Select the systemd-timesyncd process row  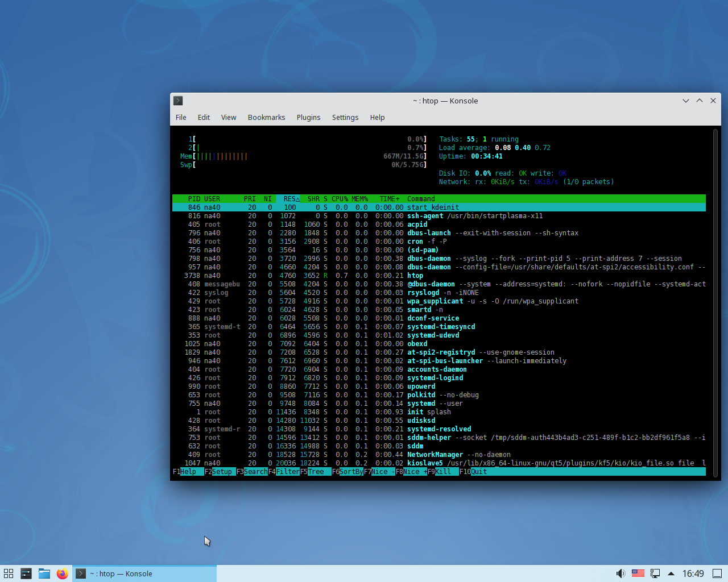click(x=439, y=327)
